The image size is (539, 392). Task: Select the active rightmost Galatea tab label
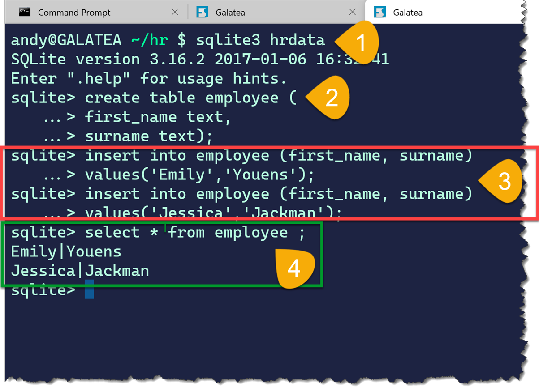(x=408, y=13)
